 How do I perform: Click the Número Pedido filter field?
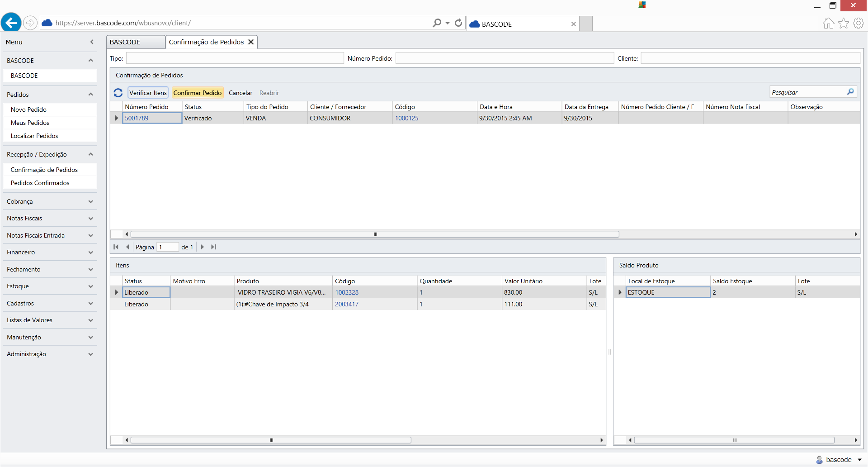(x=505, y=58)
